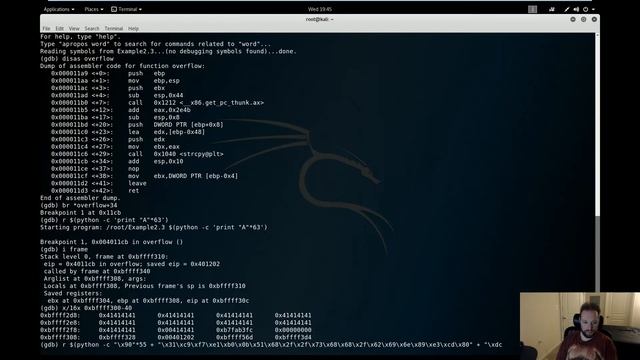640x360 pixels.
Task: Click the Terminal app icon in top bar
Action: click(114, 9)
